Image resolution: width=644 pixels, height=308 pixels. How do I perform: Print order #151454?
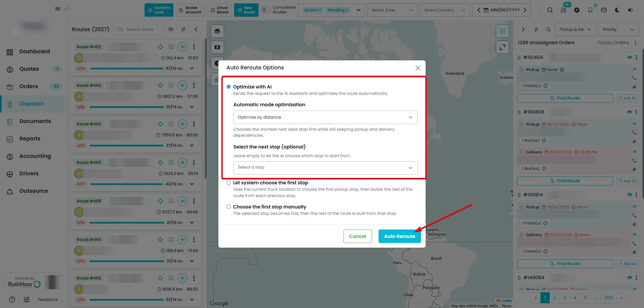(630, 57)
